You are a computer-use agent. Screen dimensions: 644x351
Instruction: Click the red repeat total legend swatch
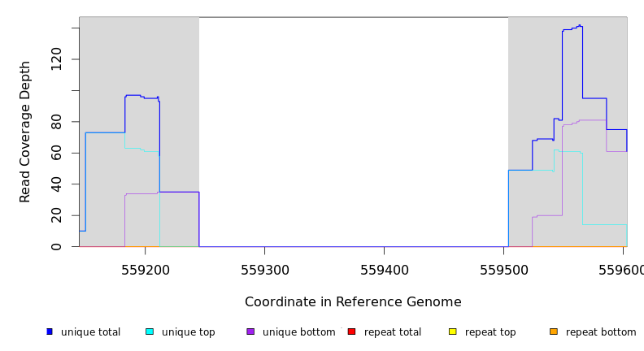point(351,331)
